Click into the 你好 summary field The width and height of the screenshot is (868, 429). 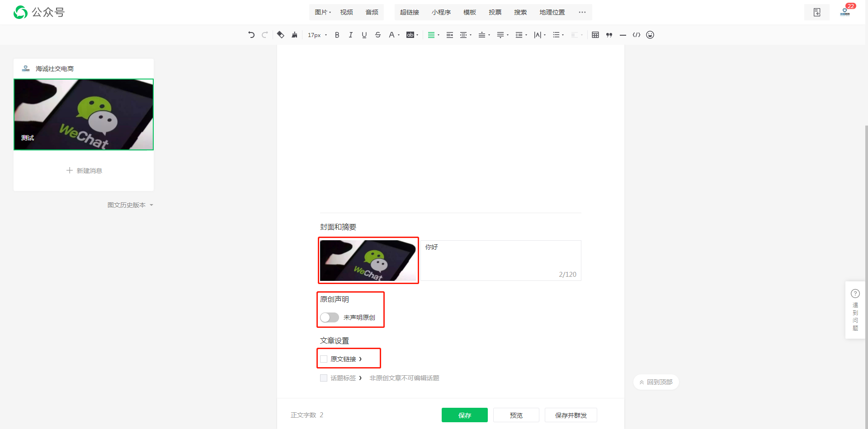pyautogui.click(x=501, y=261)
